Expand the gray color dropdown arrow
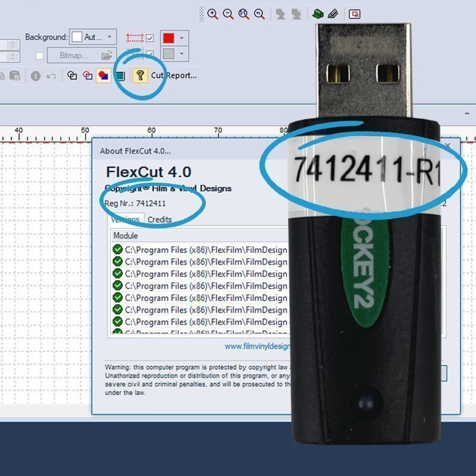The width and height of the screenshot is (476, 476). pos(181,54)
